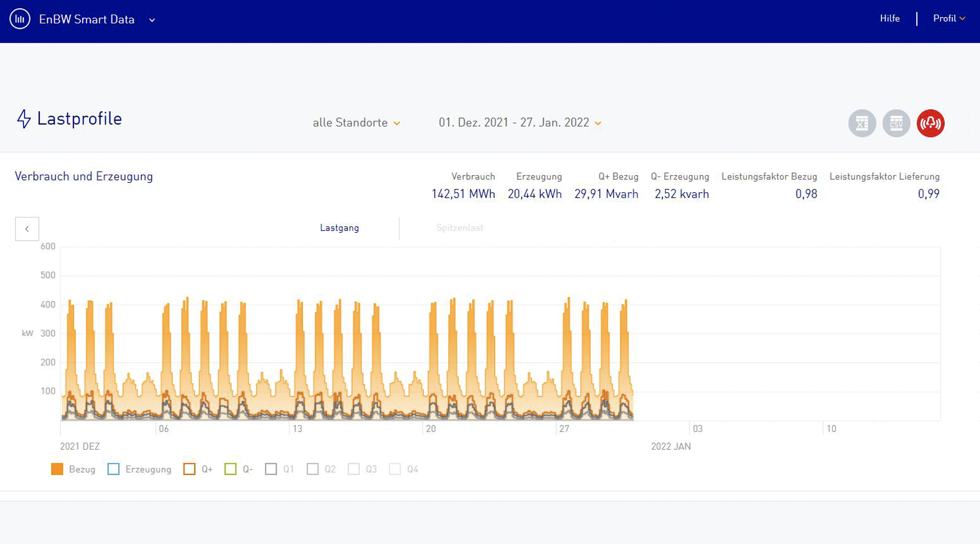Viewport: 980px width, 544px height.
Task: Enable the Q2 series checkbox
Action: [312, 469]
